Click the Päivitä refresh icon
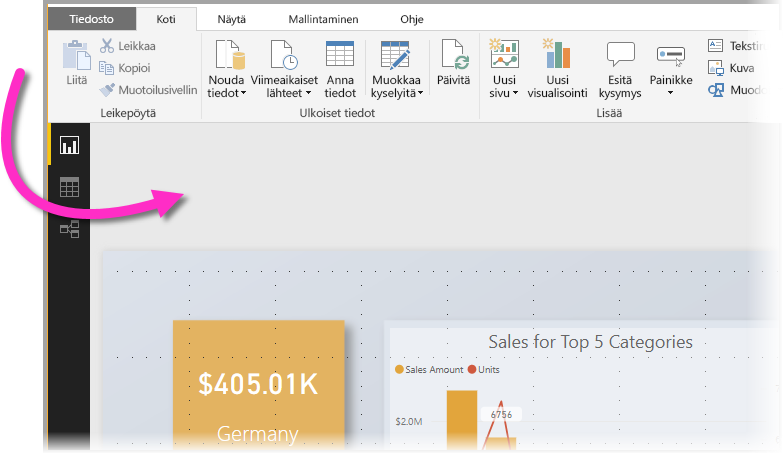The width and height of the screenshot is (783, 454). coord(455,54)
